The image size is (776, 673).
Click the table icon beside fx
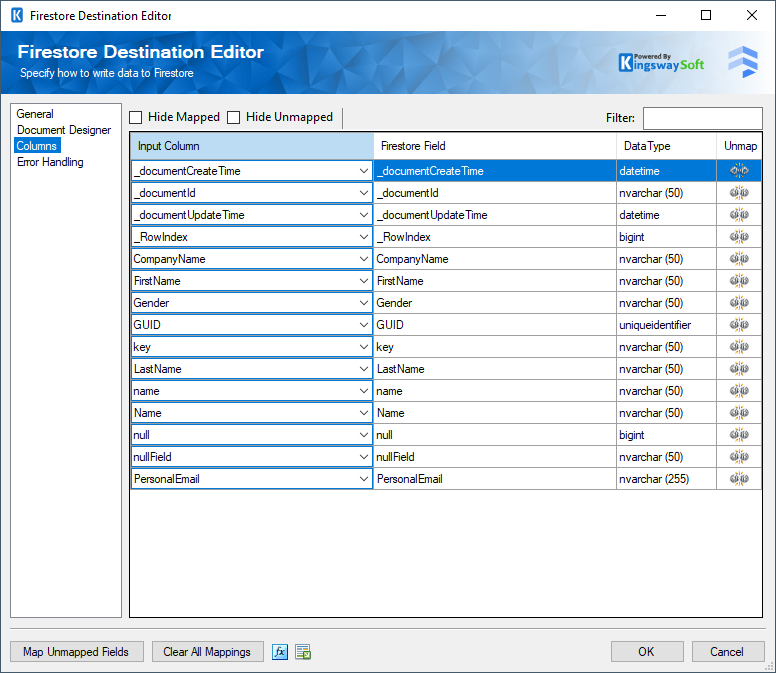pyautogui.click(x=303, y=652)
